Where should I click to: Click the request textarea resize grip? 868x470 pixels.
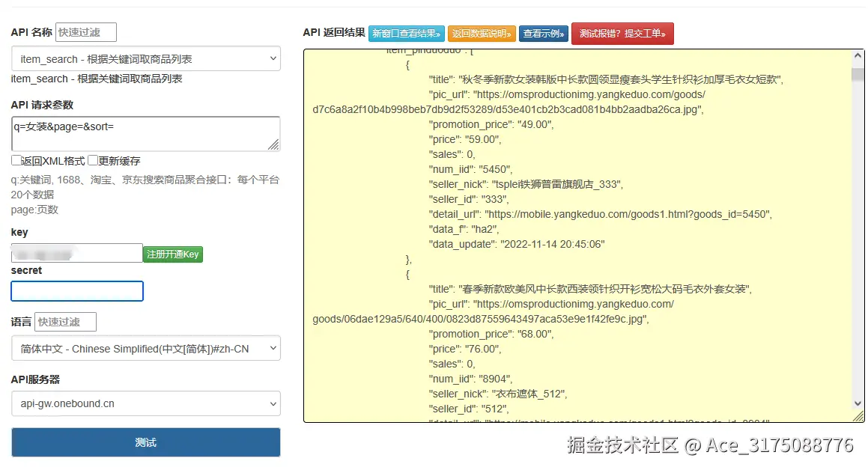274,145
